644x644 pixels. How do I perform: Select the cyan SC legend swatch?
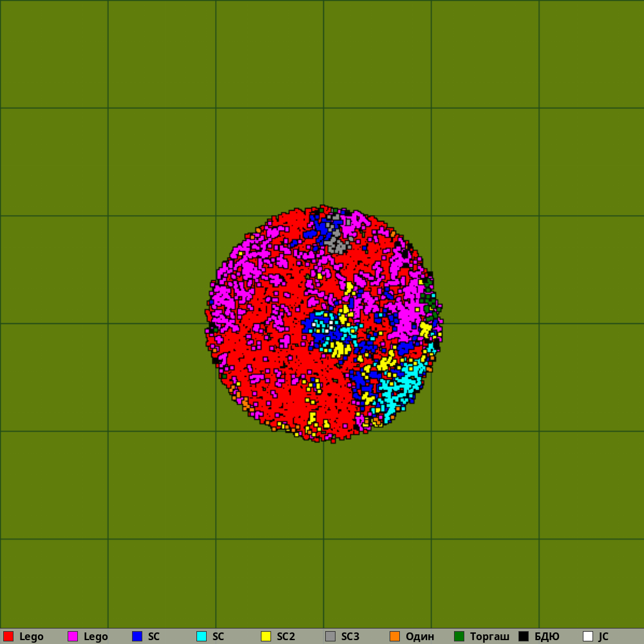[202, 636]
